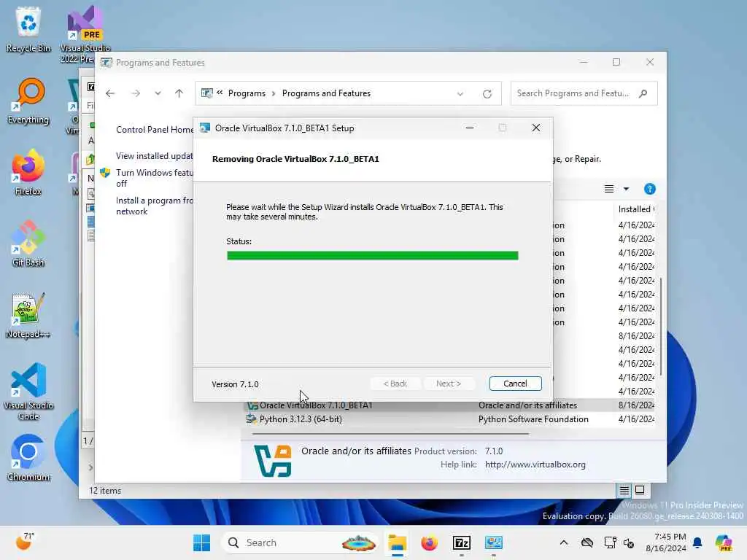Open the Windows Start menu
Viewport: 747px width, 560px height.
[201, 542]
